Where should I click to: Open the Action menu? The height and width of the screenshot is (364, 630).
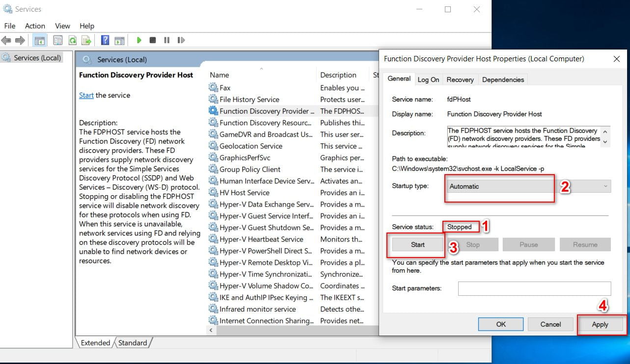tap(35, 26)
